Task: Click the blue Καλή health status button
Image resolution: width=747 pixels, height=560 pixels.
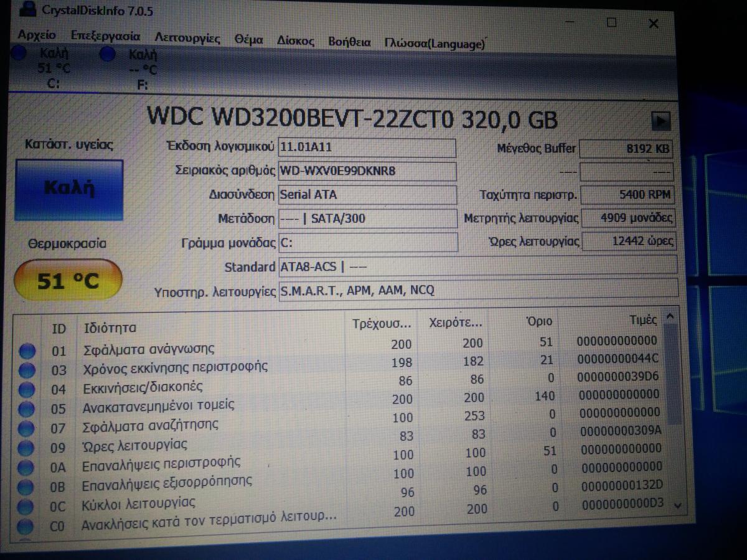Action: point(68,190)
